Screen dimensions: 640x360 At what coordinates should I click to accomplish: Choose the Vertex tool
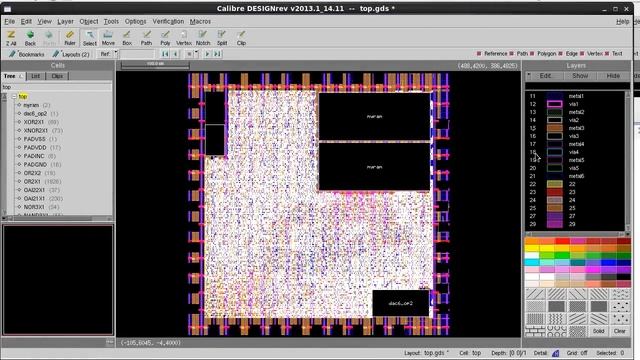tap(184, 38)
